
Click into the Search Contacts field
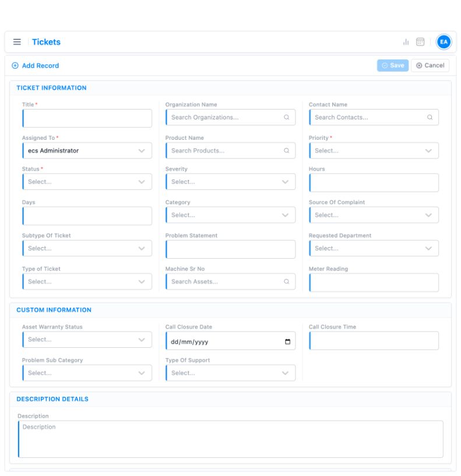pos(374,117)
